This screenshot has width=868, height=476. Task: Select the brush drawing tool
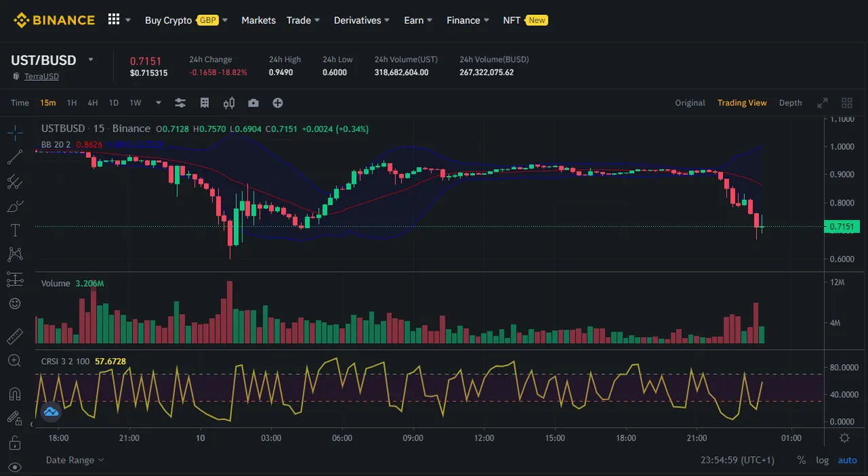[x=15, y=206]
